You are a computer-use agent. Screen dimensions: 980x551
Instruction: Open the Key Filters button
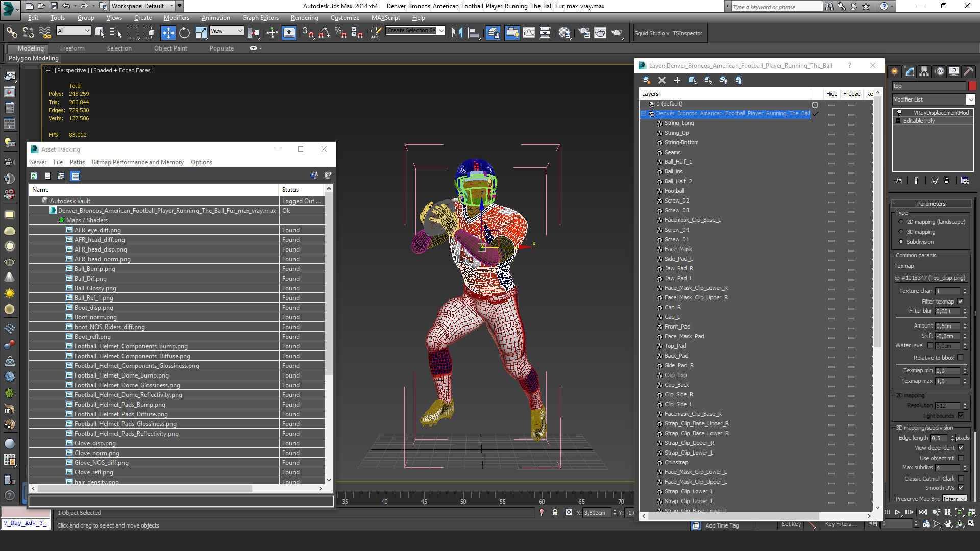[841, 524]
